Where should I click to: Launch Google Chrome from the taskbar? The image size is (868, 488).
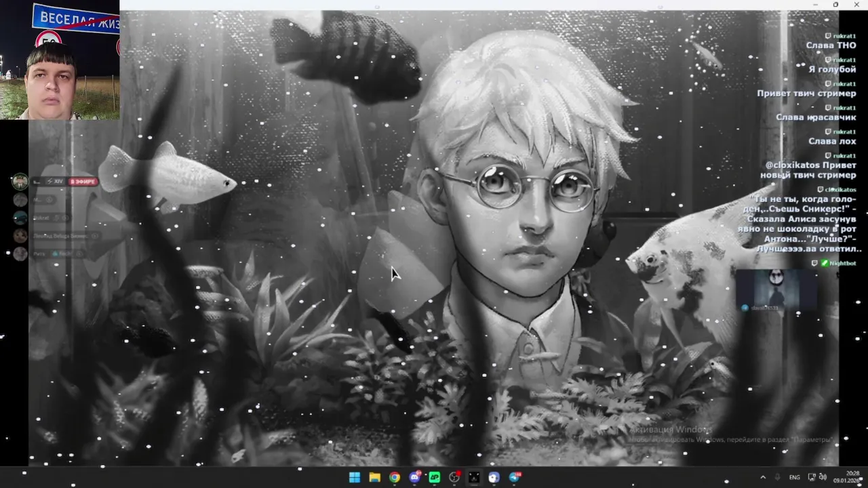[395, 478]
